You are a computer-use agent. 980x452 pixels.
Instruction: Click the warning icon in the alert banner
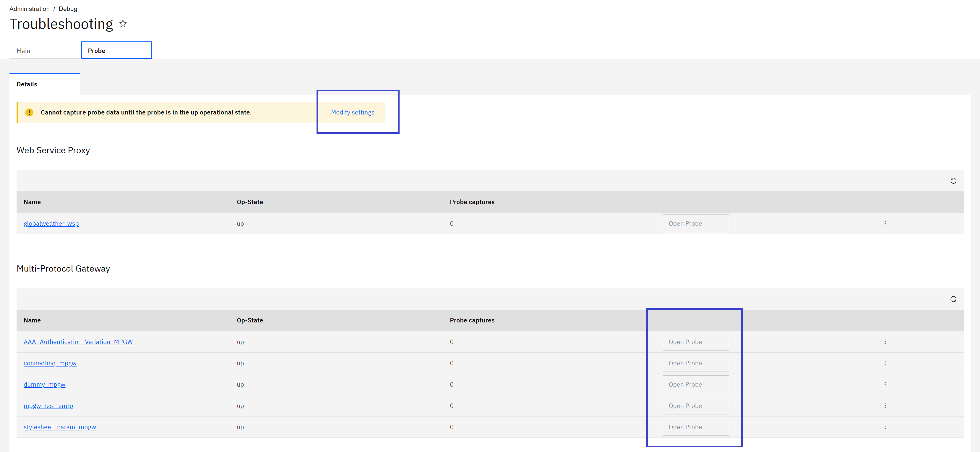tap(29, 112)
